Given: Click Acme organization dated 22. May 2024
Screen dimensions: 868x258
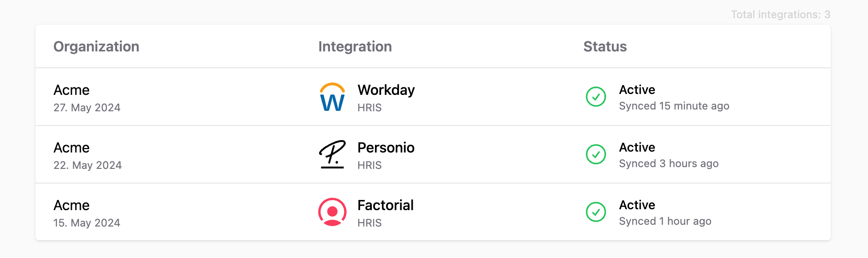Looking at the screenshot, I should [71, 148].
